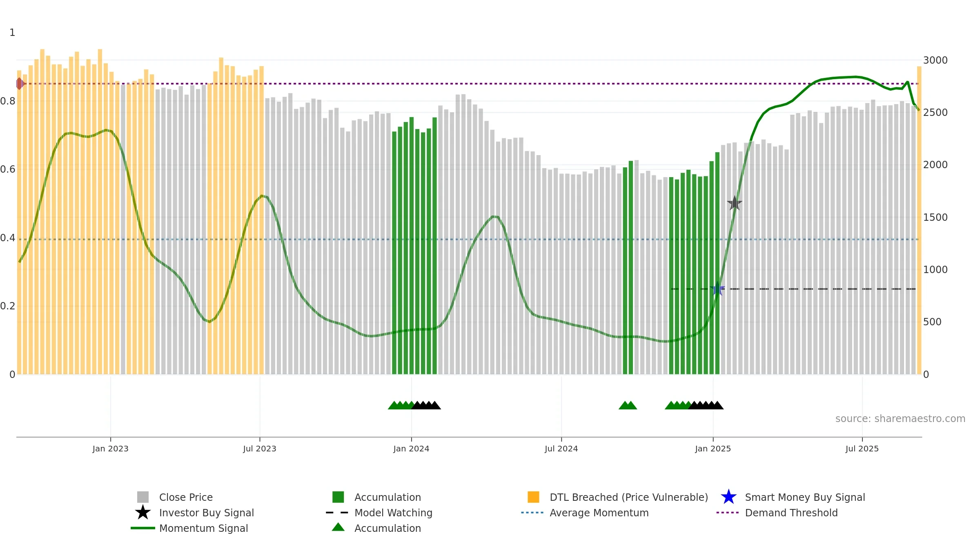
Task: Click the orange DTL Breached legend square
Action: click(x=533, y=497)
